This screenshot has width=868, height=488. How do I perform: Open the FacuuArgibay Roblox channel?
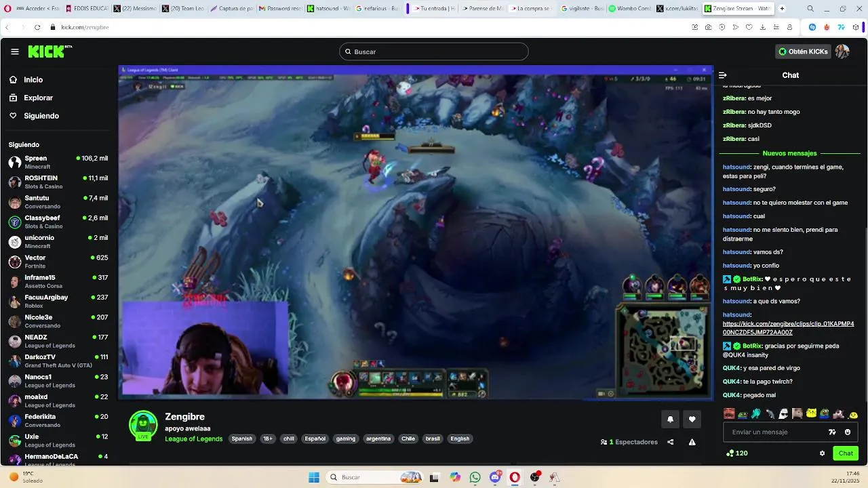(58, 301)
